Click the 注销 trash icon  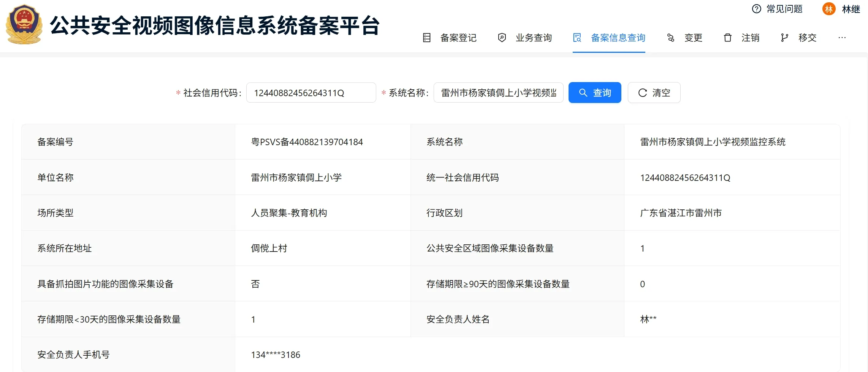[728, 38]
